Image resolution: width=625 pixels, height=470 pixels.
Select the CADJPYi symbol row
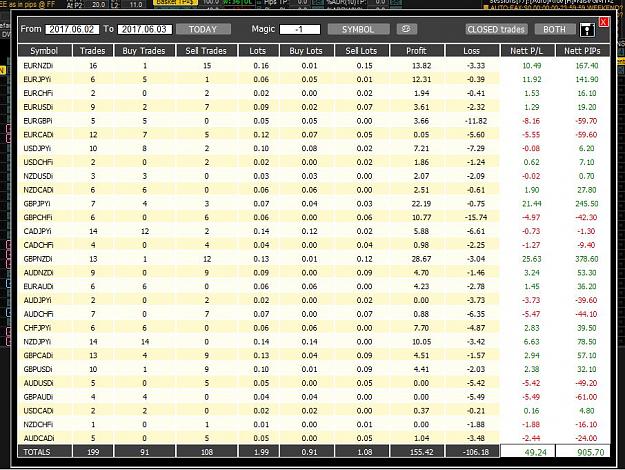click(314, 231)
